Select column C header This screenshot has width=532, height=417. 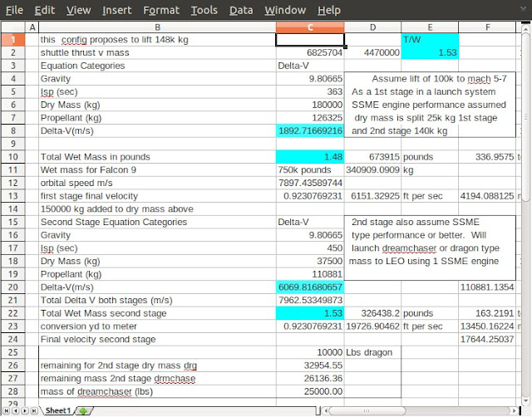click(310, 27)
